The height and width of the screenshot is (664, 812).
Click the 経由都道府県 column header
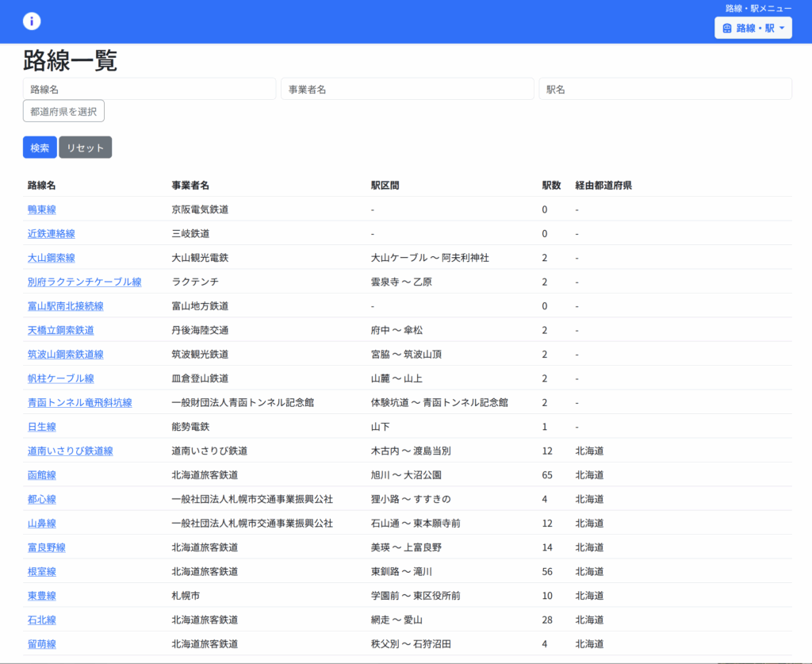pyautogui.click(x=603, y=186)
